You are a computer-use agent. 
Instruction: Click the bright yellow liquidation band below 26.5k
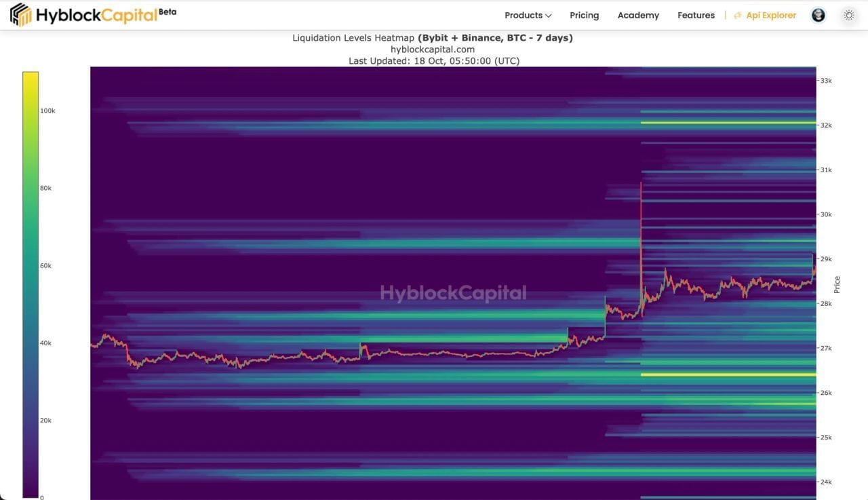[x=728, y=374]
